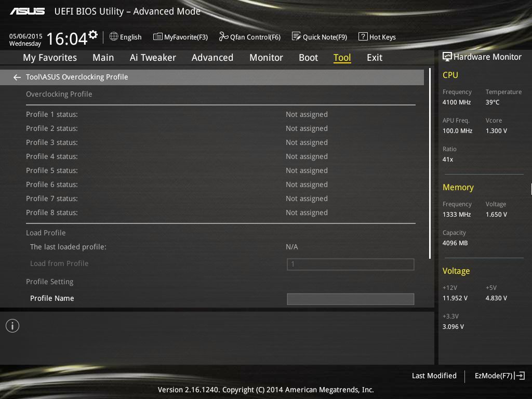Screen dimensions: 532x399
Task: Click the Overclocking Profile heading
Action: [x=59, y=94]
